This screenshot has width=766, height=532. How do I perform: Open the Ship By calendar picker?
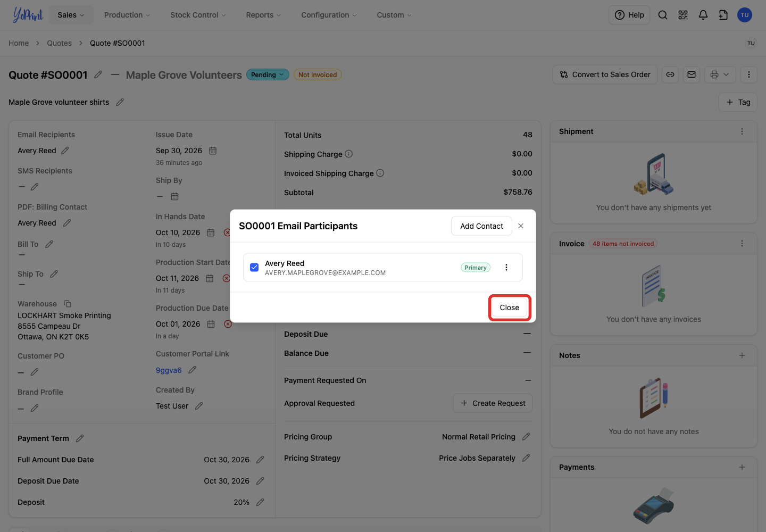tap(174, 196)
